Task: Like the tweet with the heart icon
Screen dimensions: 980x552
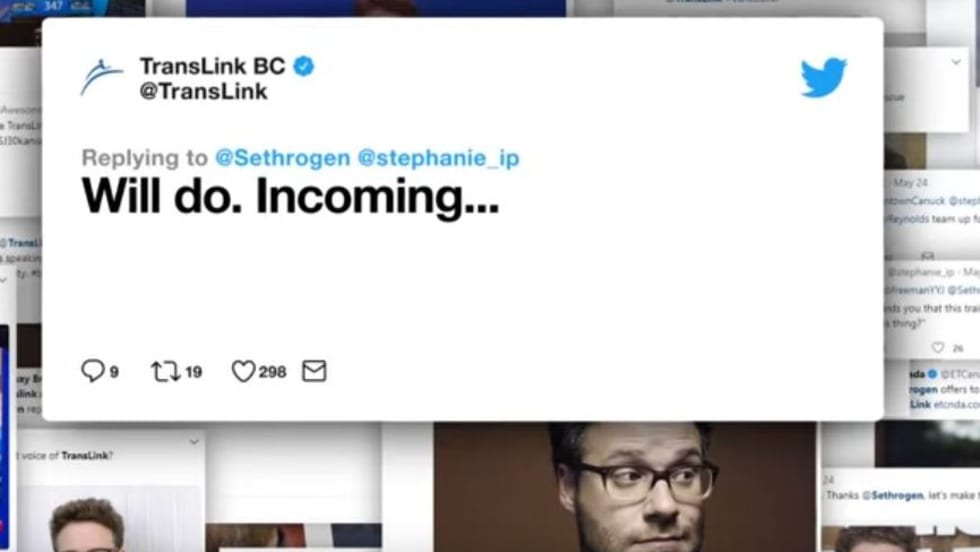Action: pos(243,371)
